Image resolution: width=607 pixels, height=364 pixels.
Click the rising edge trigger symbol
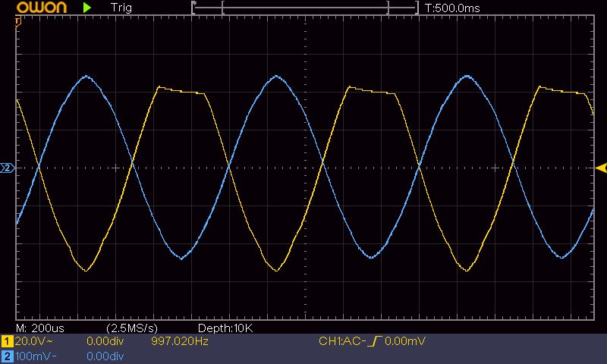375,340
